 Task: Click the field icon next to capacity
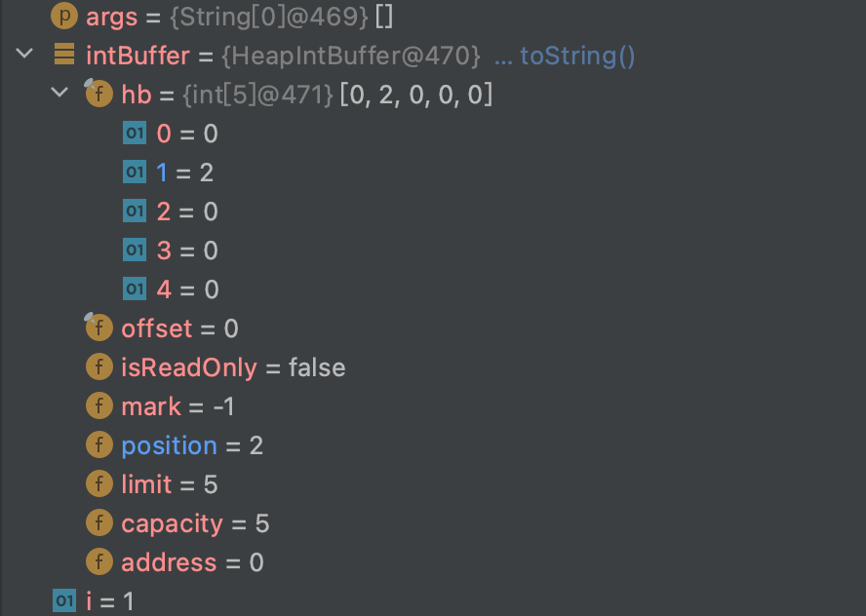tap(98, 523)
